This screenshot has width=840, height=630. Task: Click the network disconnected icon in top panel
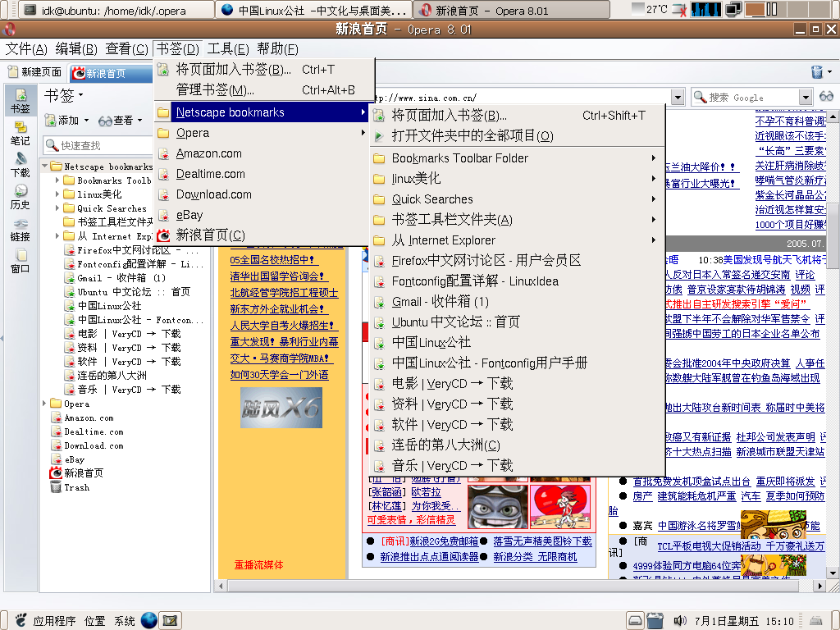[x=678, y=10]
